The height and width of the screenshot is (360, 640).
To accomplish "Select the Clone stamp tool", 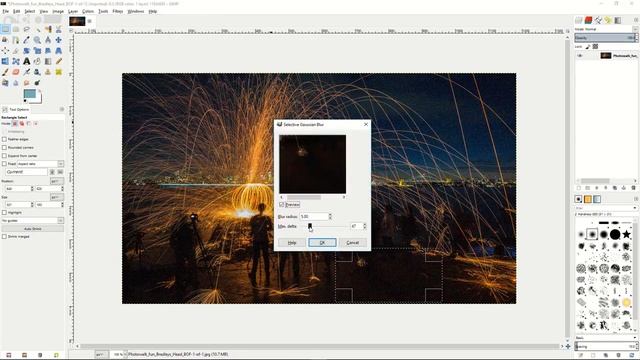I will (x=48, y=72).
